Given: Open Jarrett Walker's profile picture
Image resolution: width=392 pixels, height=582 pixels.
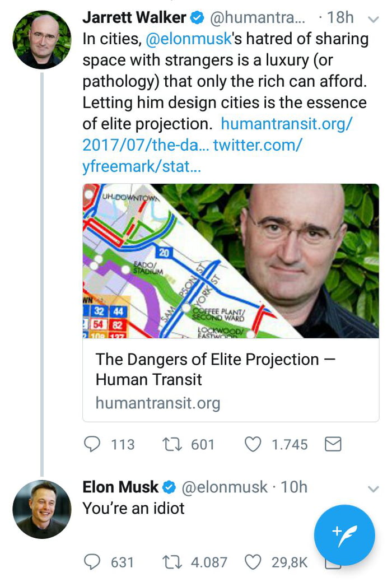Looking at the screenshot, I should [x=42, y=39].
